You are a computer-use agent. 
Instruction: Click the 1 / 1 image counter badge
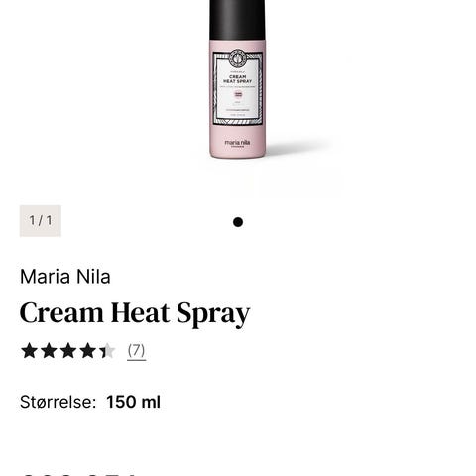click(41, 221)
